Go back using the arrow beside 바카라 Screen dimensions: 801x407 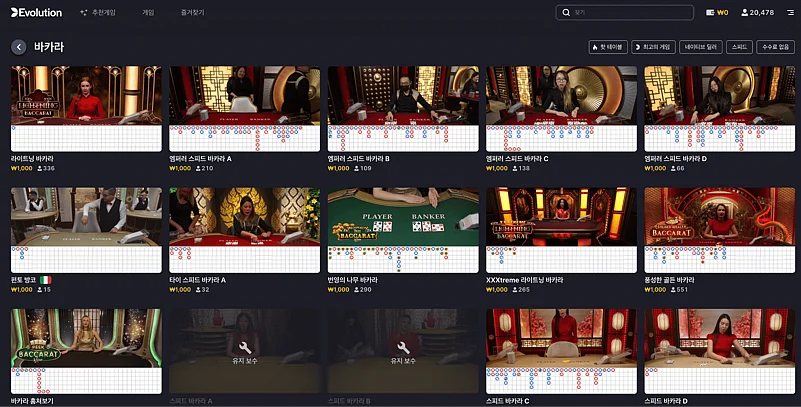[19, 47]
